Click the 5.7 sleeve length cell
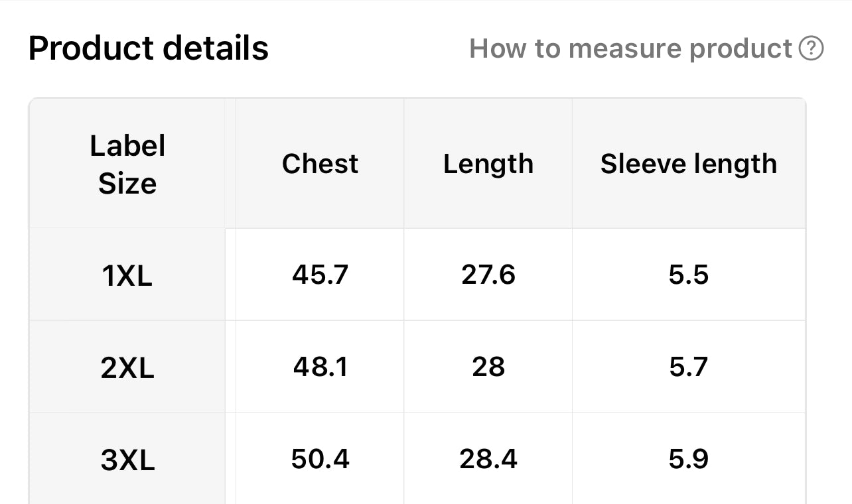852x504 pixels. (x=689, y=367)
